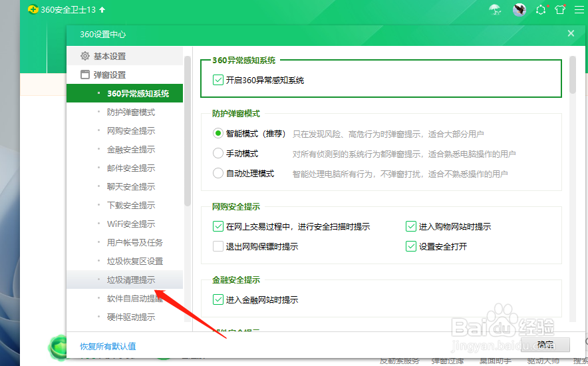
Task: Go to 用户帐号及任务 sidebar item
Action: pos(124,243)
